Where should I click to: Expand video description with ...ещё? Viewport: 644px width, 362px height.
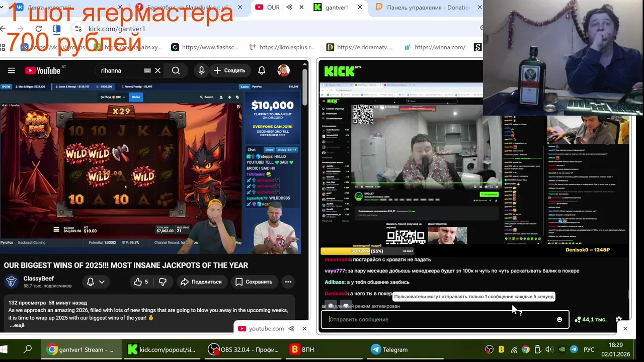click(x=17, y=325)
